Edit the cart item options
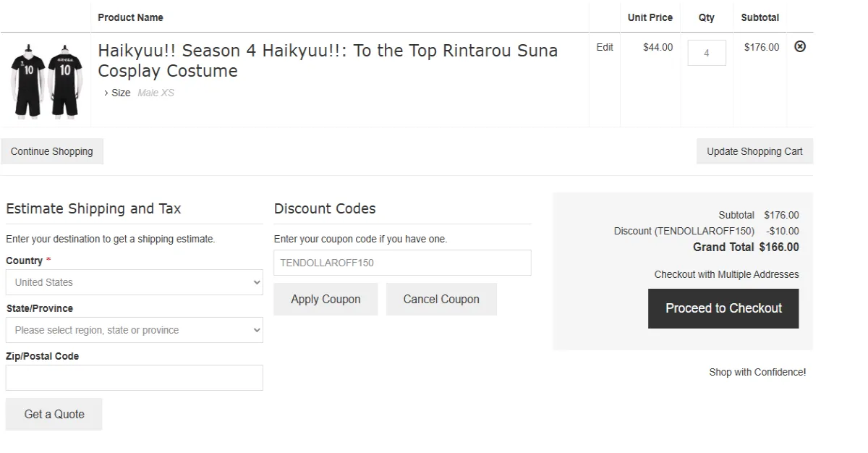Viewport: 868px width, 453px height. point(605,47)
